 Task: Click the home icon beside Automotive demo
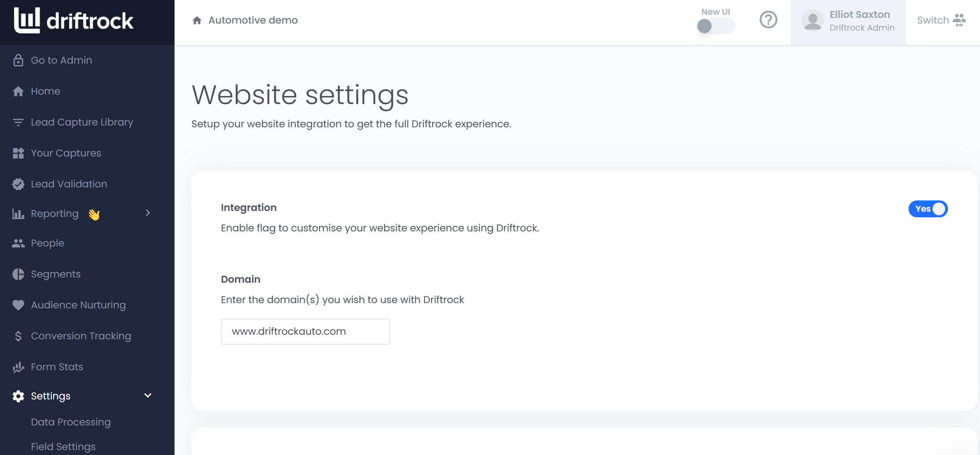(197, 20)
